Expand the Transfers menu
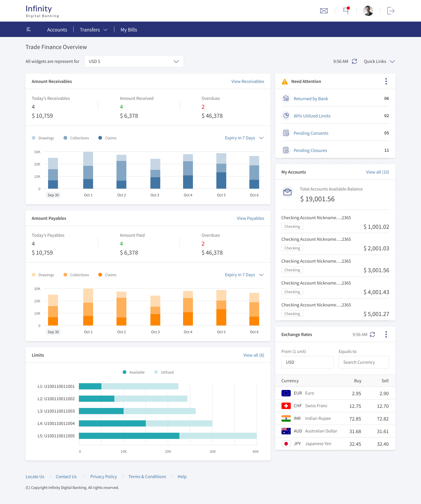Screen dimensions: 421x504 coord(94,30)
